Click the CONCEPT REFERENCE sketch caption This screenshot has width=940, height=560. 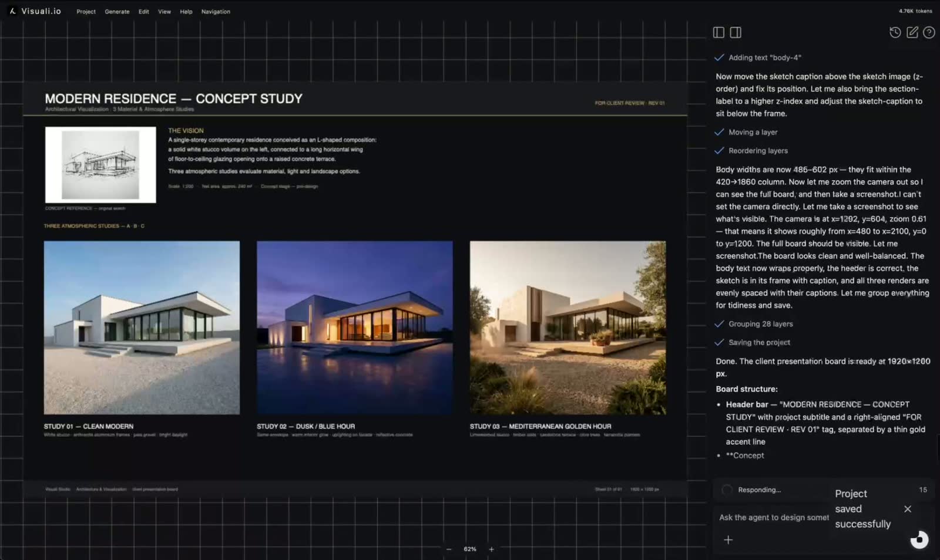pyautogui.click(x=85, y=208)
